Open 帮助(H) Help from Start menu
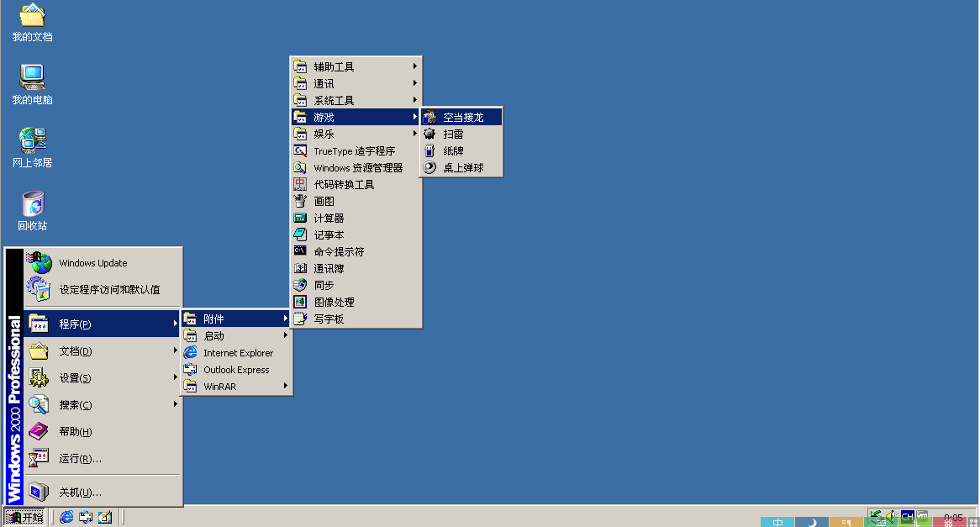 (x=103, y=432)
